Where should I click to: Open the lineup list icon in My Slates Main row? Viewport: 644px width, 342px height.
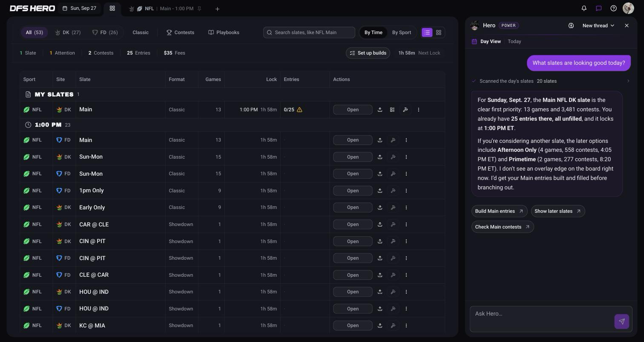[392, 110]
